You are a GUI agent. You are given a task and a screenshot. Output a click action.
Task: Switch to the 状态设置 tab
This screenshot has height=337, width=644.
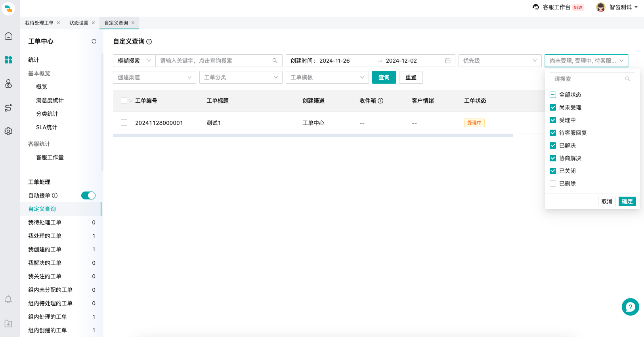(x=79, y=23)
